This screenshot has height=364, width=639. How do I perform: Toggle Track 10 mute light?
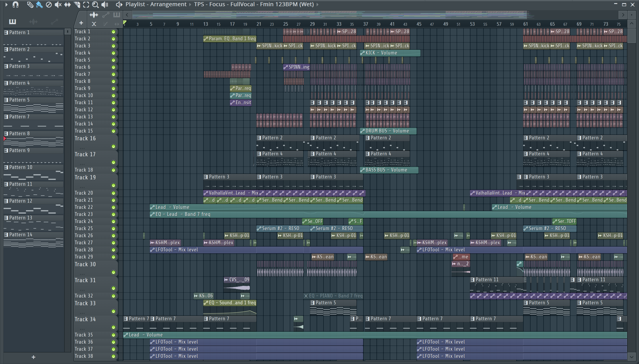113,96
